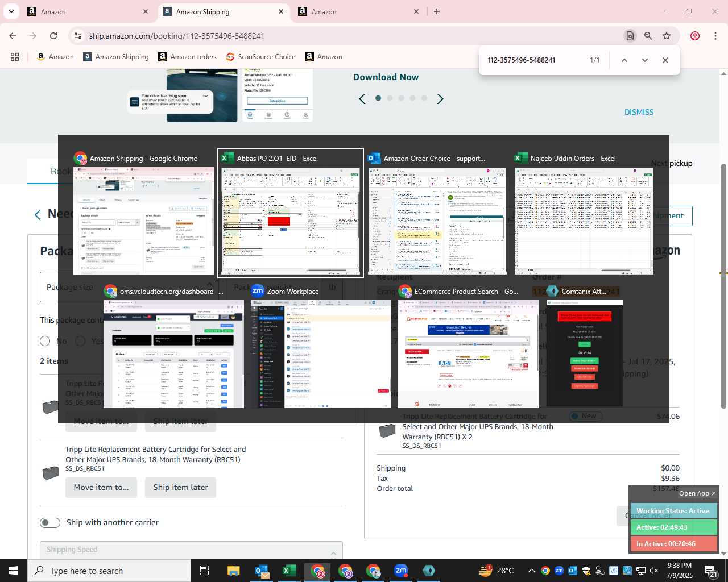
Task: Open ScanSource Choice bookmark
Action: [x=260, y=57]
